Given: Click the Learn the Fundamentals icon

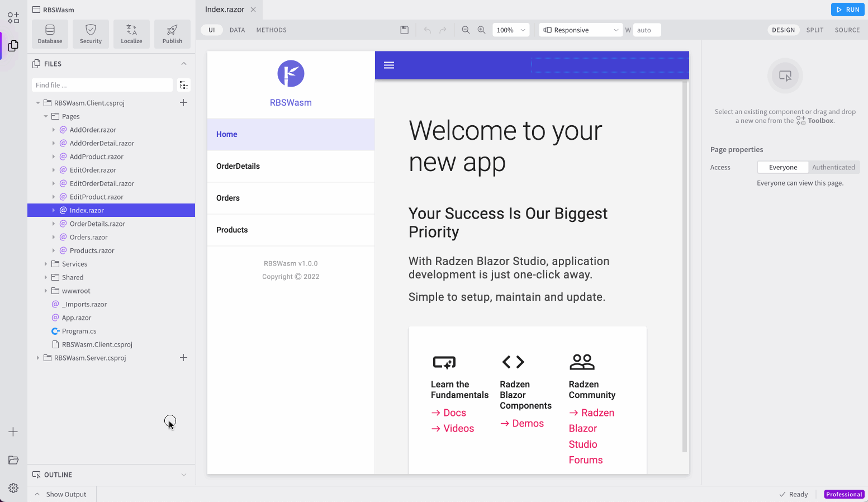Looking at the screenshot, I should tap(444, 362).
